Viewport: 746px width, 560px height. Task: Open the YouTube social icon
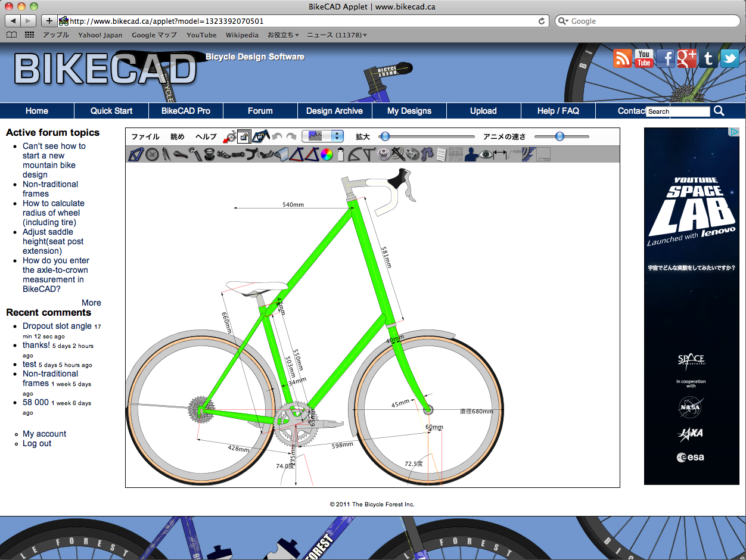644,58
